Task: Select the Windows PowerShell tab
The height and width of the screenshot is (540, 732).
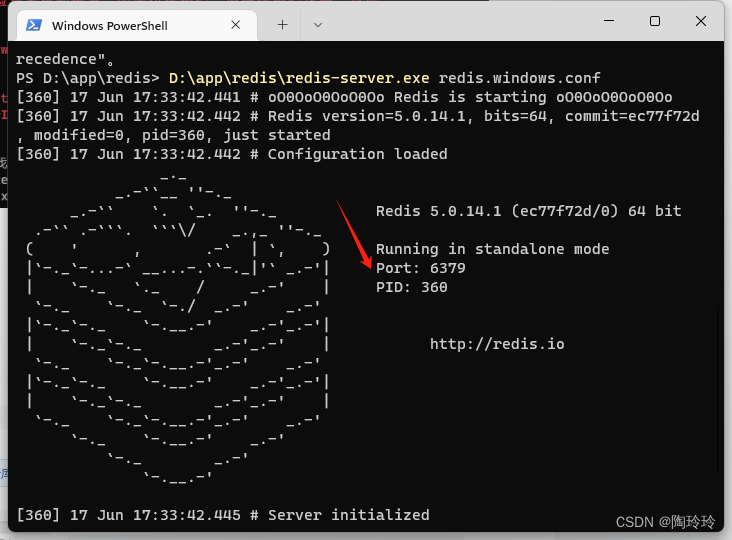Action: click(136, 25)
